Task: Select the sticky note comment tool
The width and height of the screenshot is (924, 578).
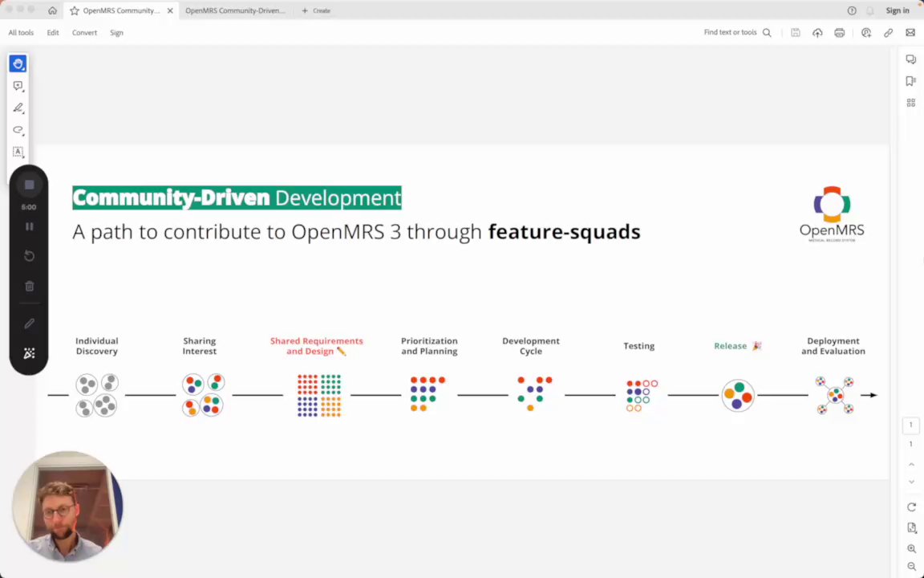Action: tap(18, 86)
